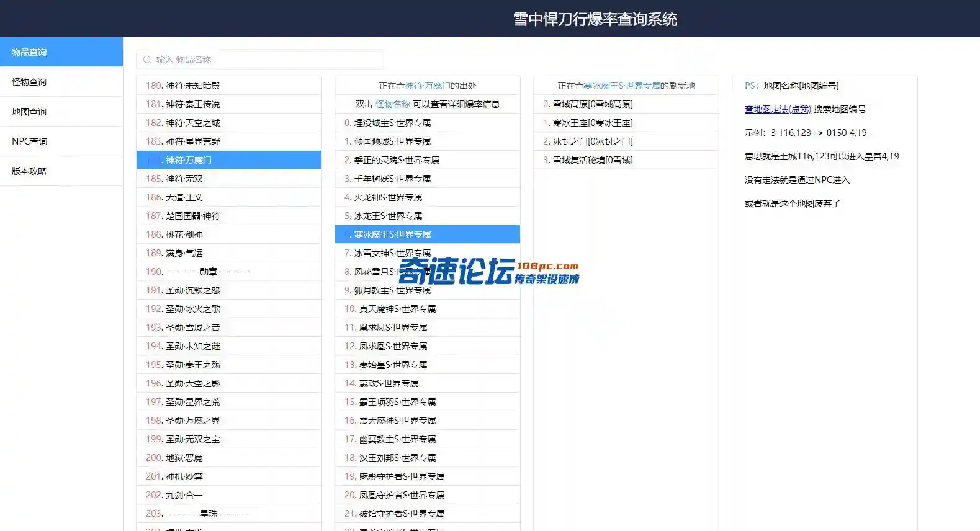This screenshot has height=531, width=980.
Task: Select monster 20. 凤凰守护者S·世界专属
Action: 428,495
